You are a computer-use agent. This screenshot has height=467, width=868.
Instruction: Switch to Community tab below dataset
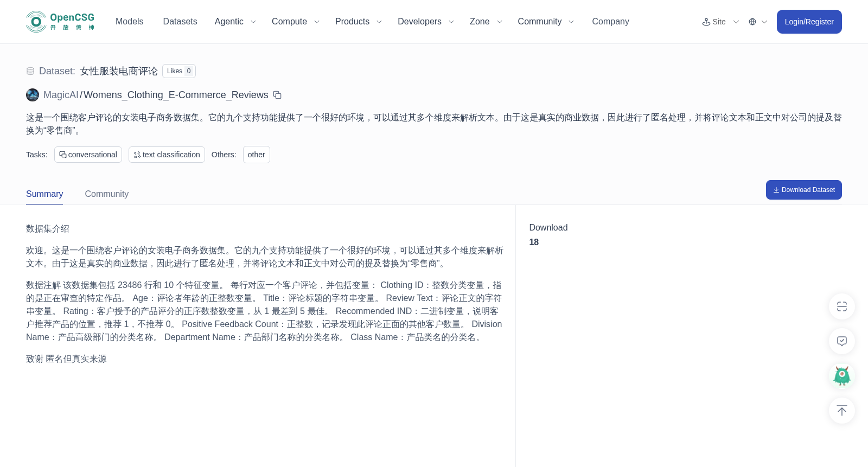107,194
